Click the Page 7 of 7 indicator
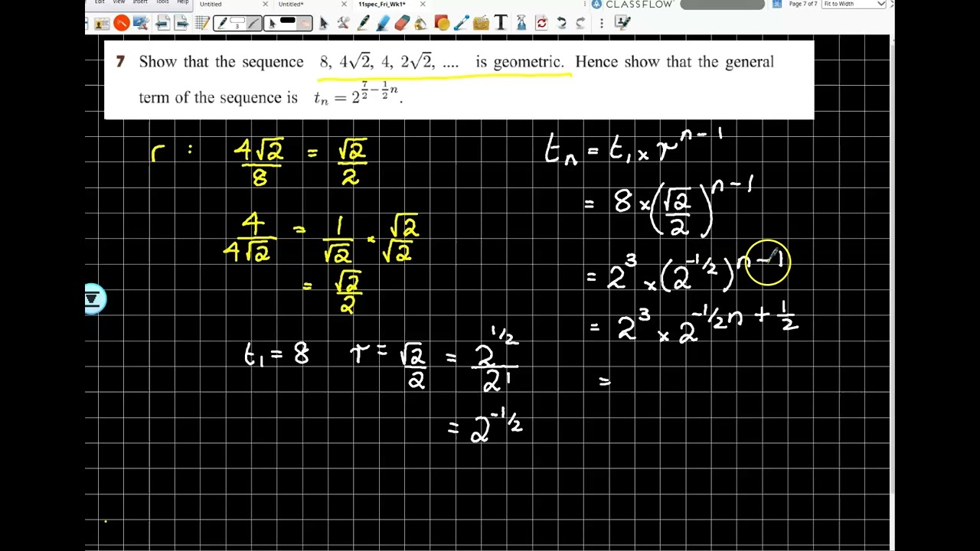This screenshot has width=980, height=551. 803,4
